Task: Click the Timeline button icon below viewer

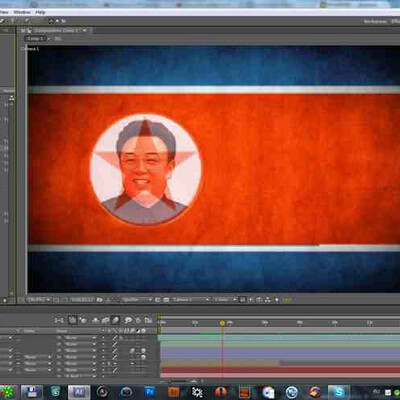Action: point(259,300)
